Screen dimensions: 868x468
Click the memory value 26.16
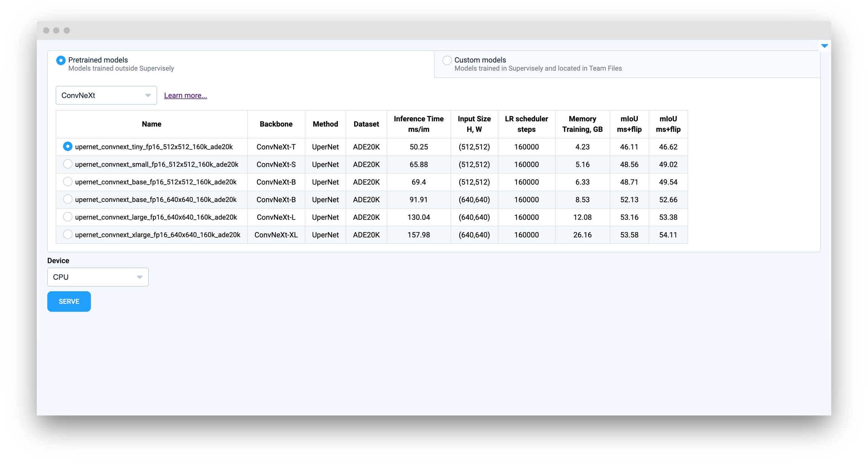582,235
